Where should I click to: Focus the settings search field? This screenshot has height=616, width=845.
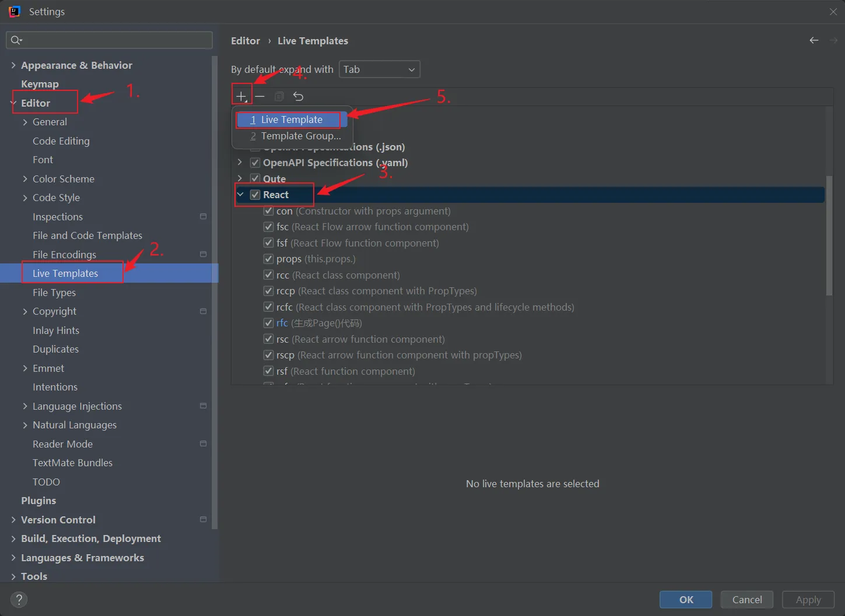109,40
